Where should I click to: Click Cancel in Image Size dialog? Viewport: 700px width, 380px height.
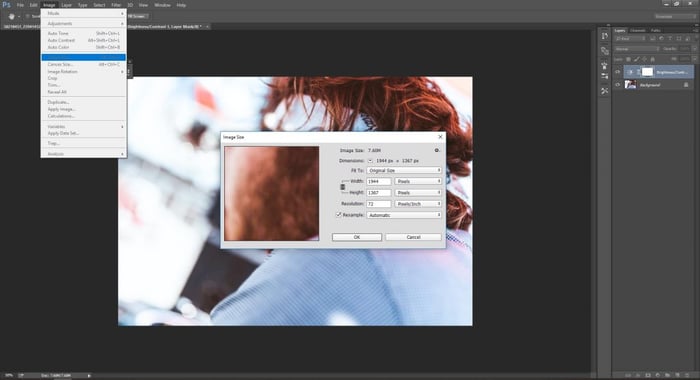[413, 237]
